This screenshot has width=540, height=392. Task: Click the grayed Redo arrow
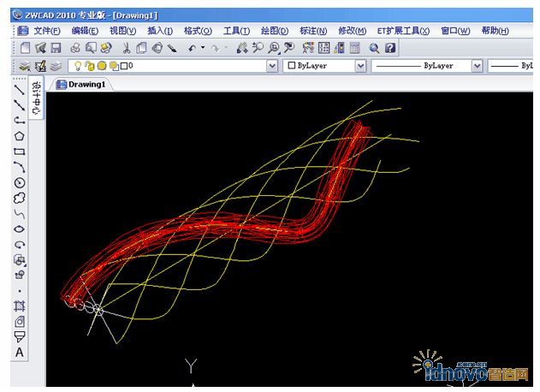click(216, 49)
